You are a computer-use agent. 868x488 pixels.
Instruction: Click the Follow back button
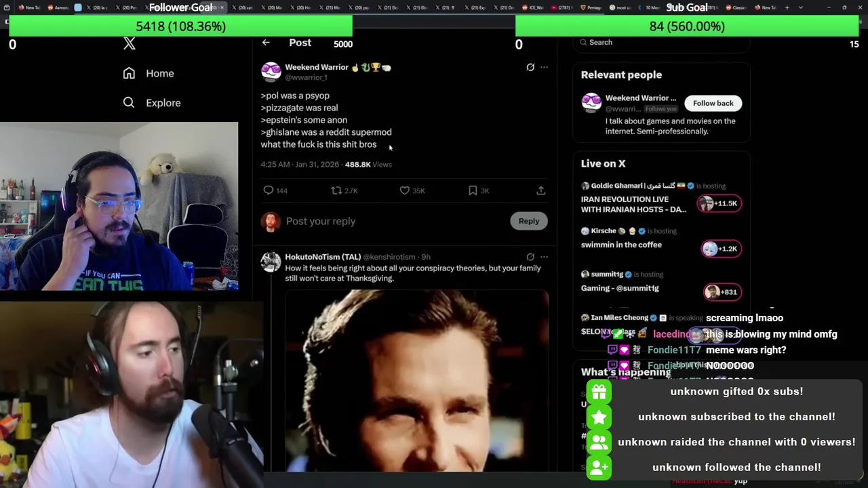click(713, 103)
